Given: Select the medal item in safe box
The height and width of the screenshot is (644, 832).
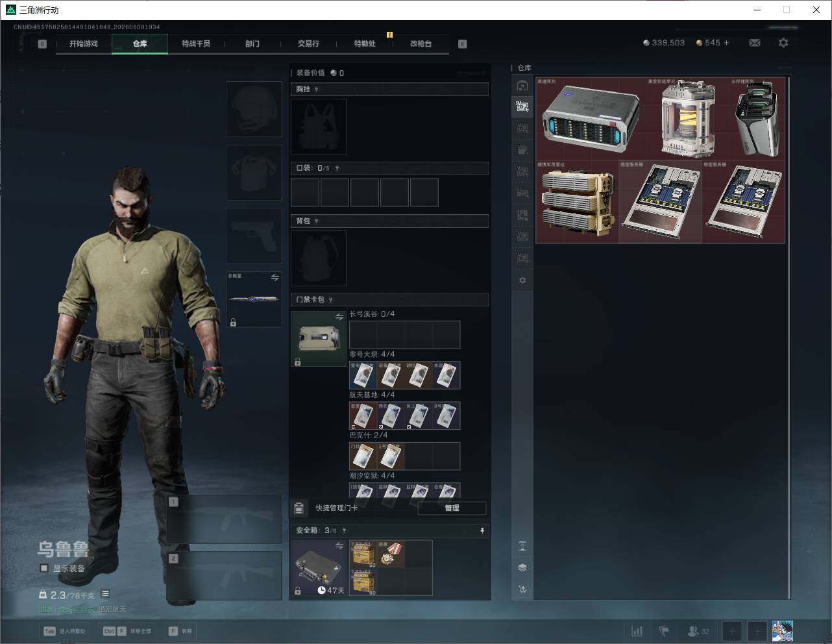Looking at the screenshot, I should [x=391, y=554].
